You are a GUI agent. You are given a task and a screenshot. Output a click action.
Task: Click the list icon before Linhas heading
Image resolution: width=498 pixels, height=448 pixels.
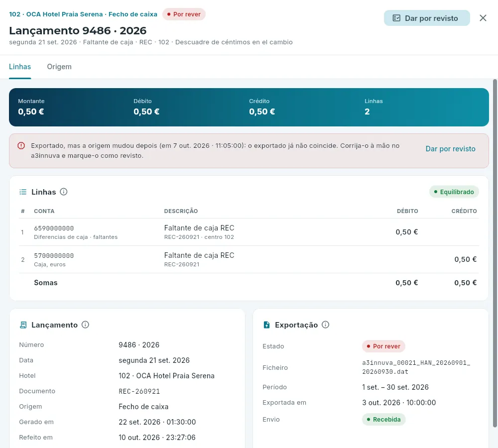point(23,192)
